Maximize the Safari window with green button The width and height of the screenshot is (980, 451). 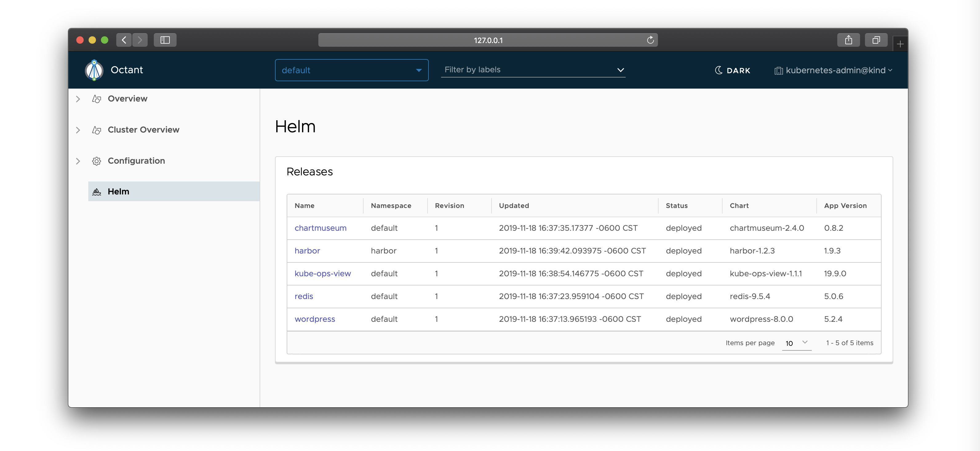(105, 40)
